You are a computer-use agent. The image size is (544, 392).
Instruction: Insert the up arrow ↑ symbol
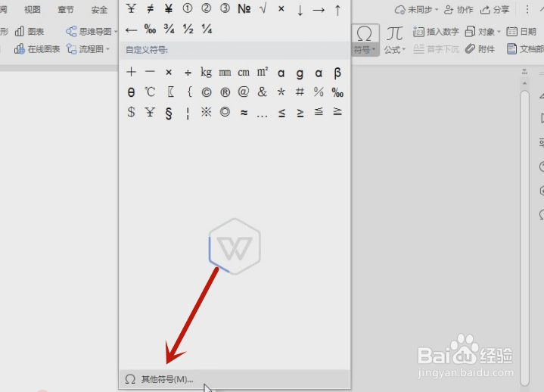337,10
